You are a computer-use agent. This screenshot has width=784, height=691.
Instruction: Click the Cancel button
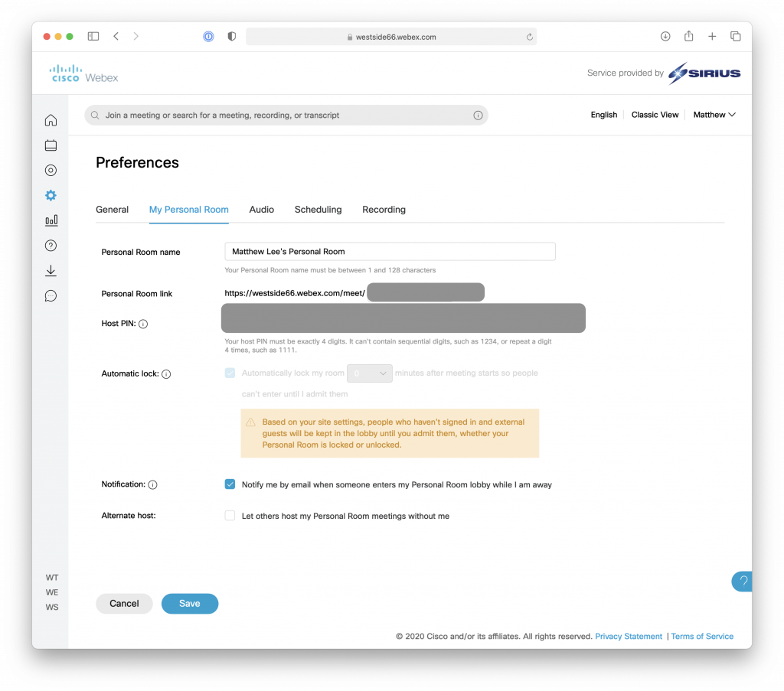click(x=124, y=604)
